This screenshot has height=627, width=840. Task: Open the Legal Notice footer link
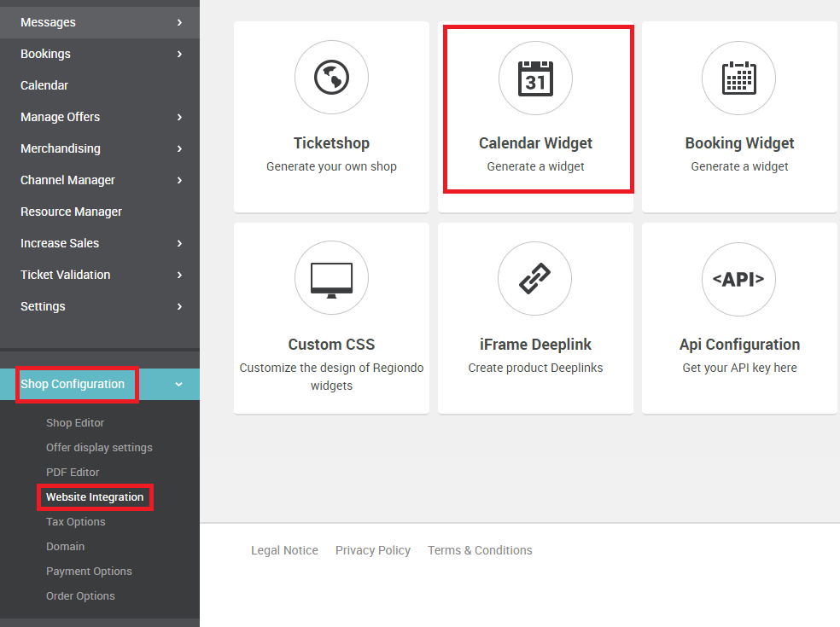[x=284, y=550]
